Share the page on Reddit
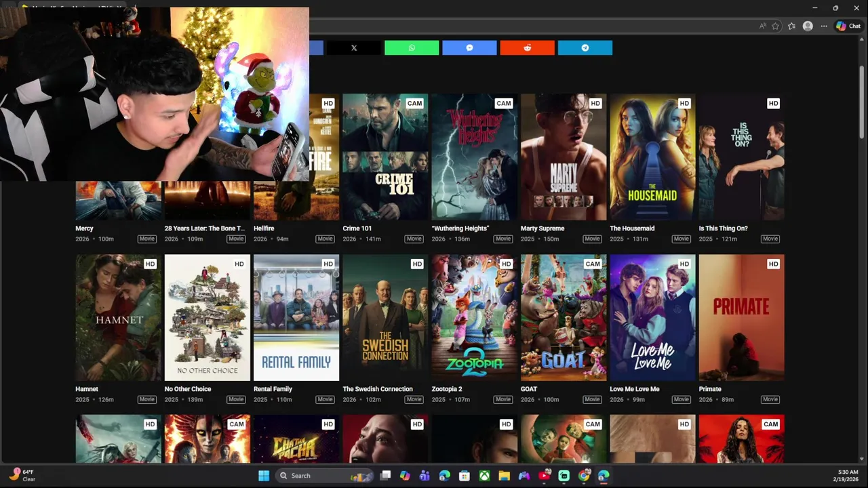 click(527, 48)
